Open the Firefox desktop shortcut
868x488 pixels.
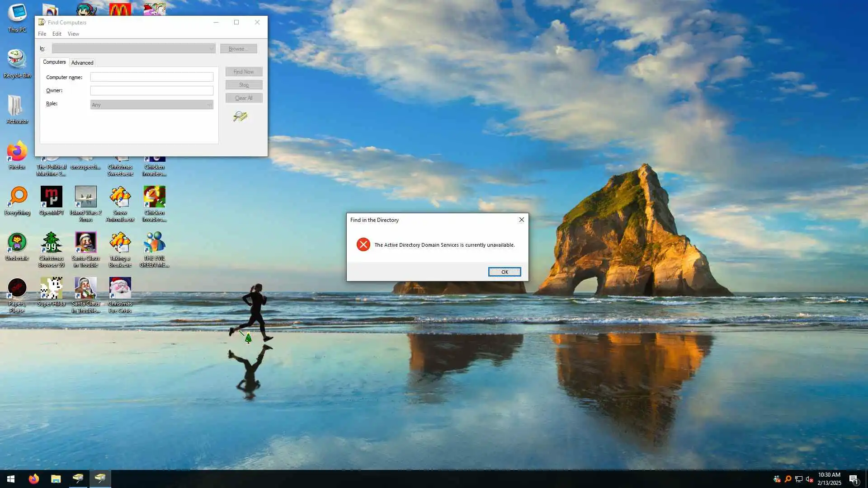click(17, 152)
